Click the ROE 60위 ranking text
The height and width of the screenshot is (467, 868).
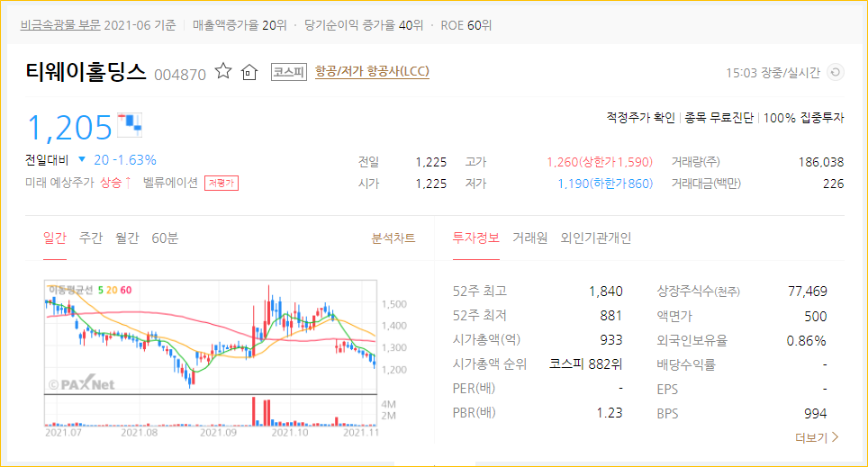click(x=466, y=25)
